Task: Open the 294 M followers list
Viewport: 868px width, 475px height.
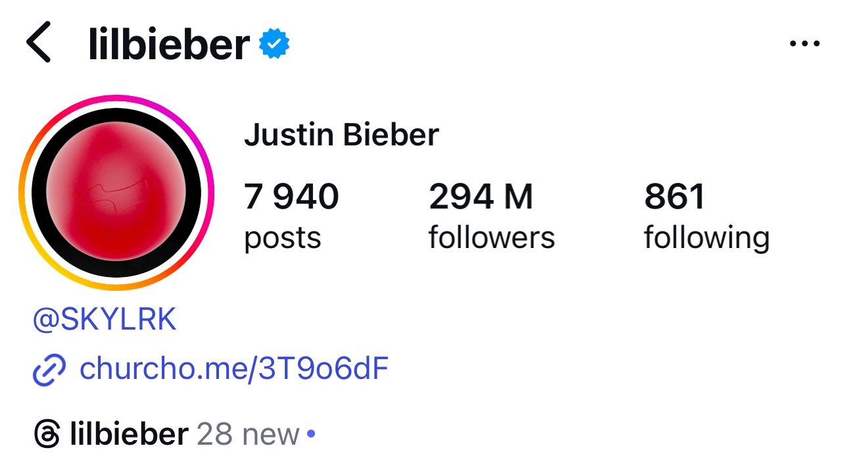Action: pos(481,197)
